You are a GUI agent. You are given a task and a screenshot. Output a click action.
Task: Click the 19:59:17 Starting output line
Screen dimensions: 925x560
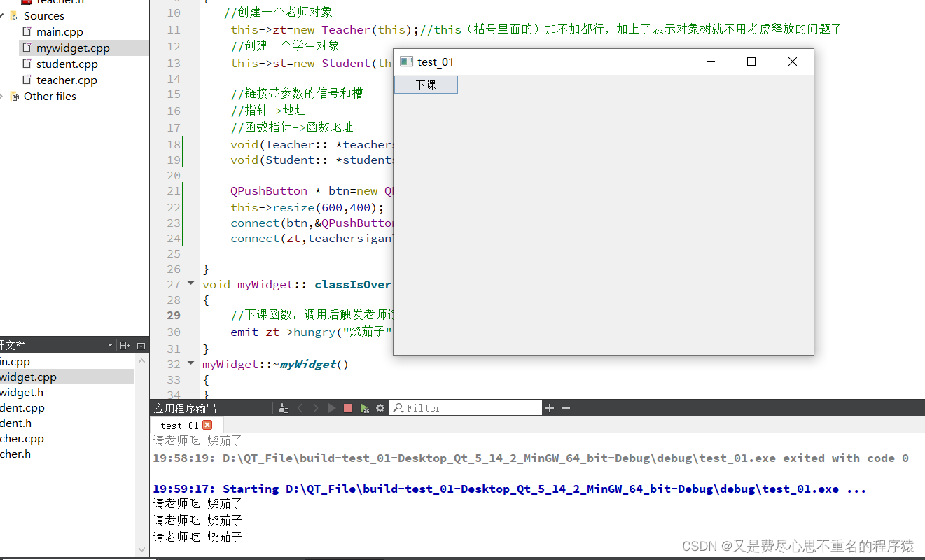click(x=510, y=489)
